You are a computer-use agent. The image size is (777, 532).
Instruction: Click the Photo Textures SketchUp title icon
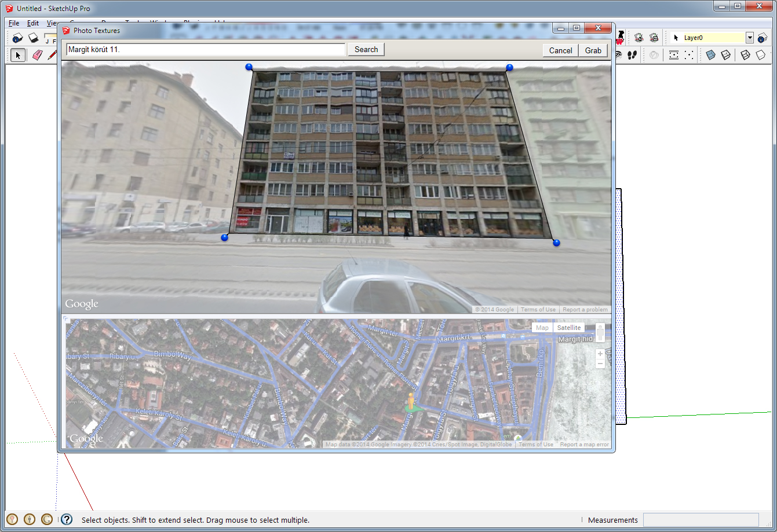(66, 30)
